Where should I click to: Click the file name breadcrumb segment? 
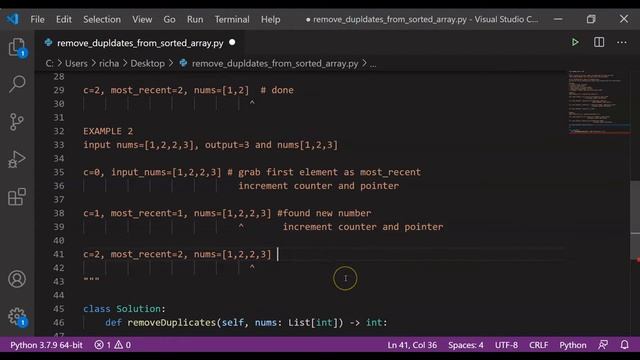pyautogui.click(x=275, y=64)
